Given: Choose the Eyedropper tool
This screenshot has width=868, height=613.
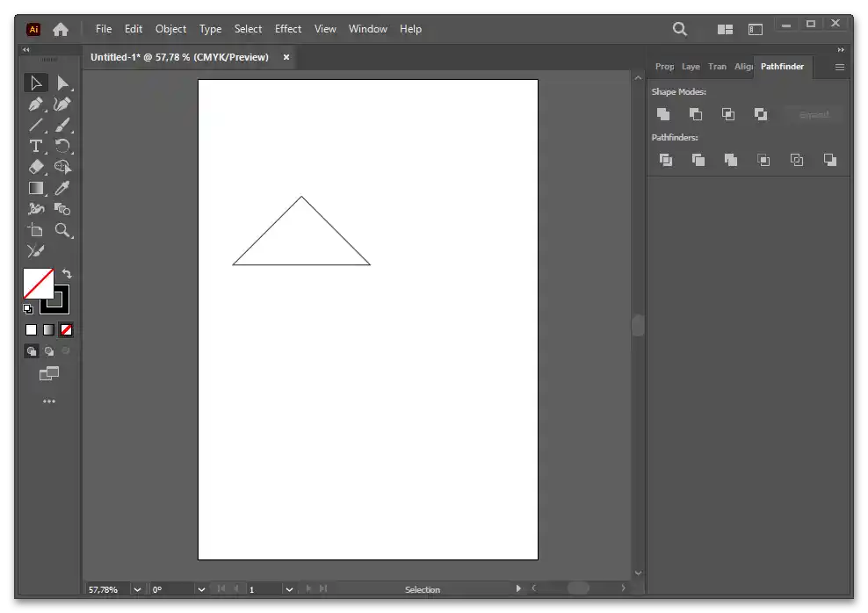Looking at the screenshot, I should point(62,188).
